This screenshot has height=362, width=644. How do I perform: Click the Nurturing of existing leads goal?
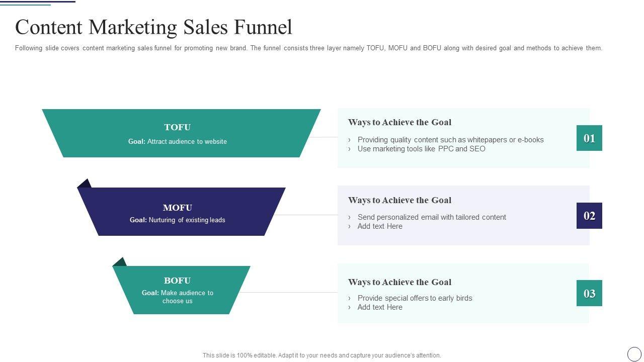click(178, 220)
